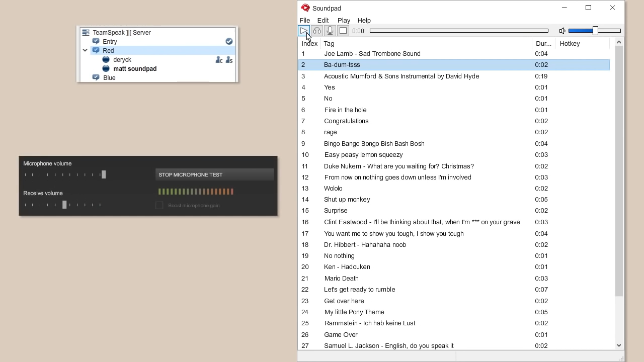Select the Entry channel
Screen dimensions: 644x362
110,42
